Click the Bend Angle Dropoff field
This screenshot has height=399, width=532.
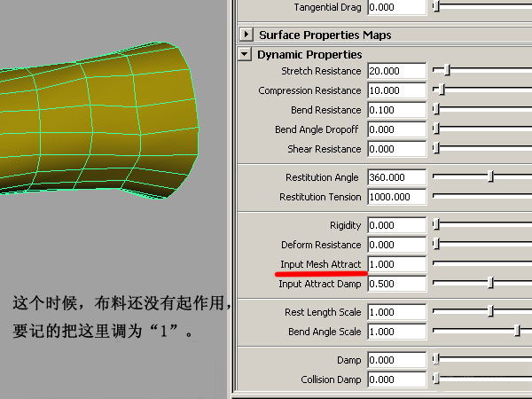(396, 129)
